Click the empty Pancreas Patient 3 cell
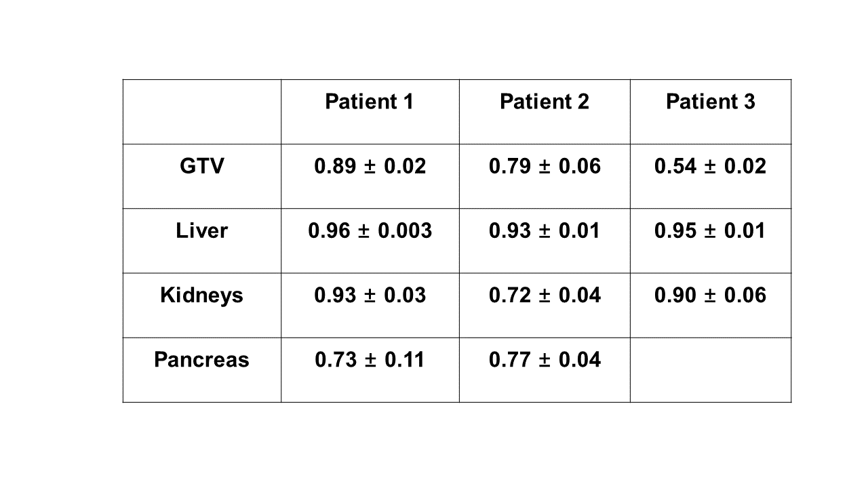Viewport: 868px width, 488px height. (x=710, y=369)
